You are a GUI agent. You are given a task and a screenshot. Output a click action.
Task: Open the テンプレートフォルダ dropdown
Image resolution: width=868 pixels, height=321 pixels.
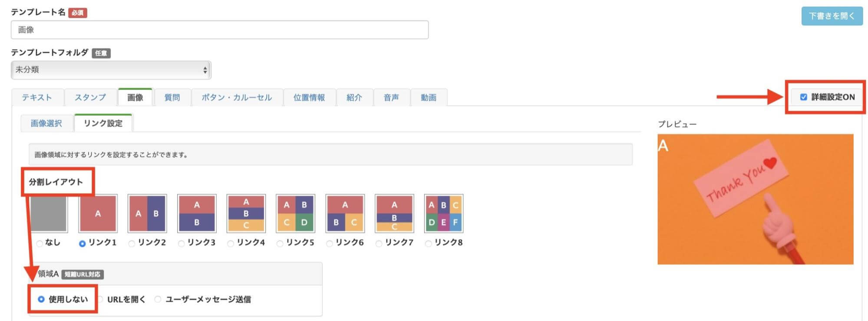pos(111,70)
